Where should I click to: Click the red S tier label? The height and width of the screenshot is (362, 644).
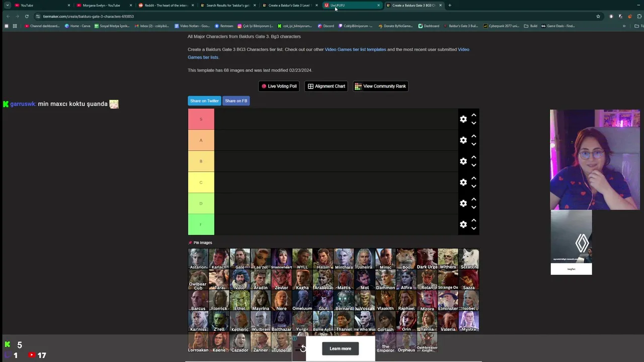coord(201,119)
